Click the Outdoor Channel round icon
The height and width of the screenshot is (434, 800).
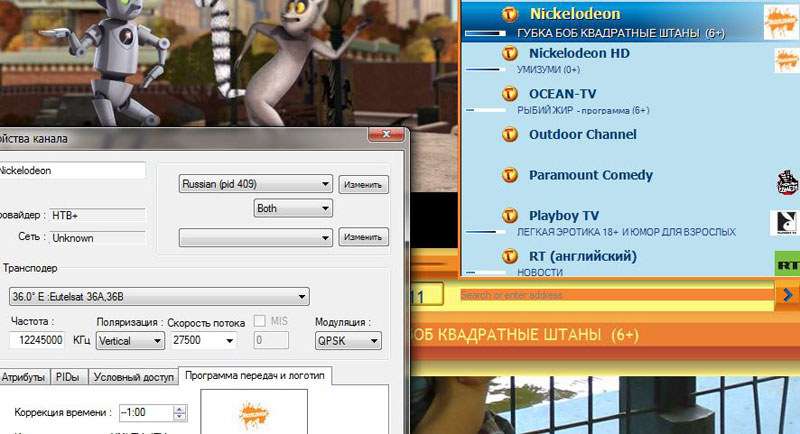[510, 134]
